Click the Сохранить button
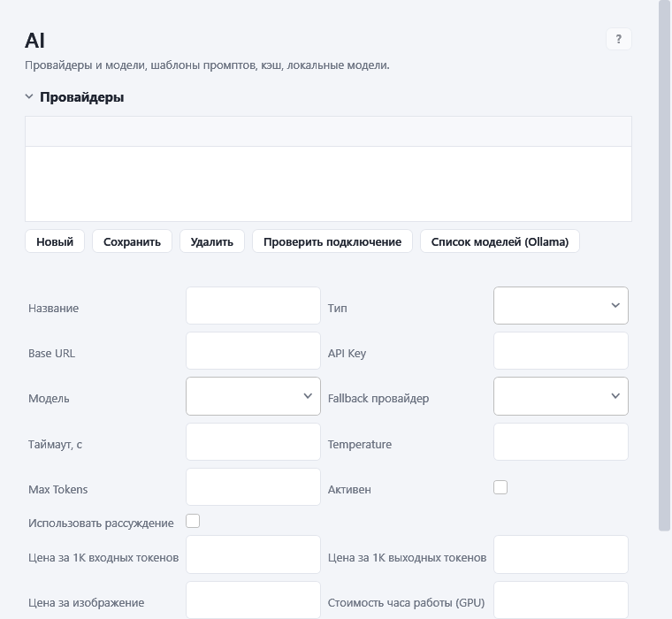672x619 pixels. point(132,241)
